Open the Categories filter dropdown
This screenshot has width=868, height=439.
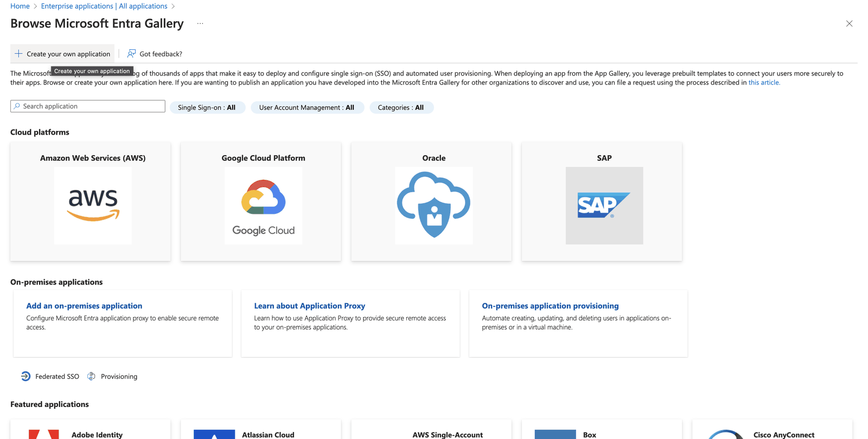pyautogui.click(x=401, y=107)
